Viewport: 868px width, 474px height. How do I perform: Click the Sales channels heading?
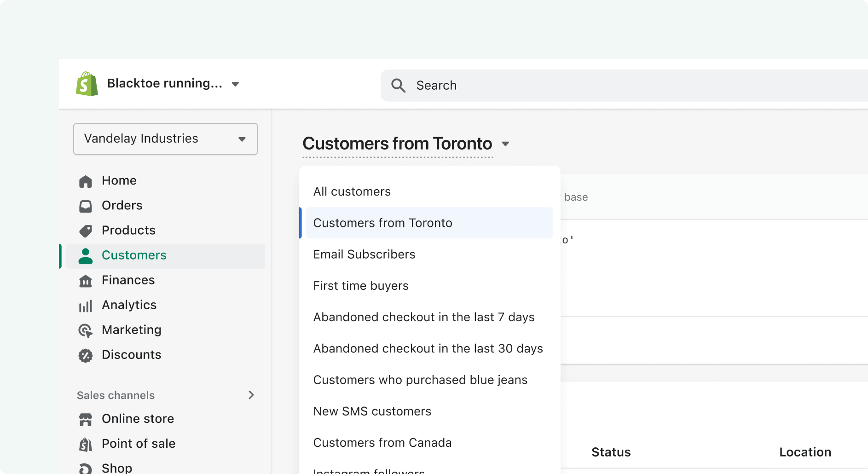tap(116, 395)
